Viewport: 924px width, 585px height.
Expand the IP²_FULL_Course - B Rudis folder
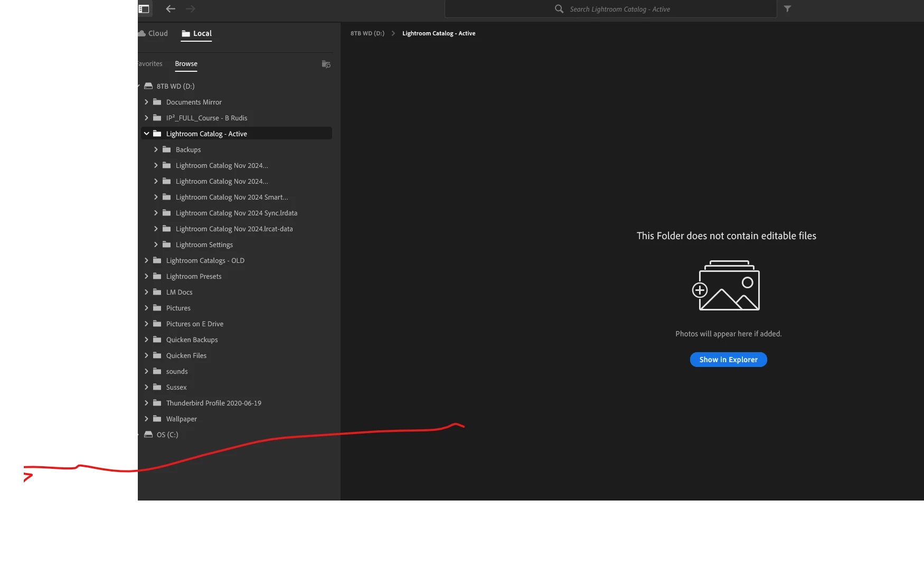(x=146, y=118)
